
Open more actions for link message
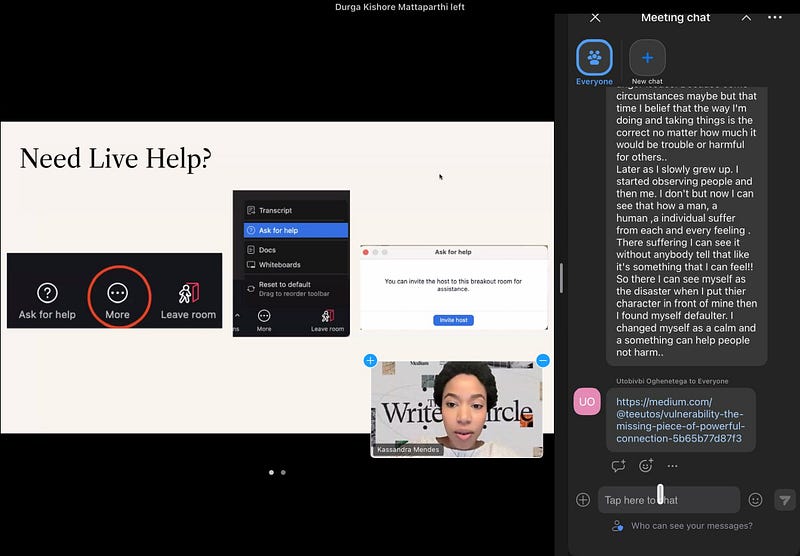point(672,466)
